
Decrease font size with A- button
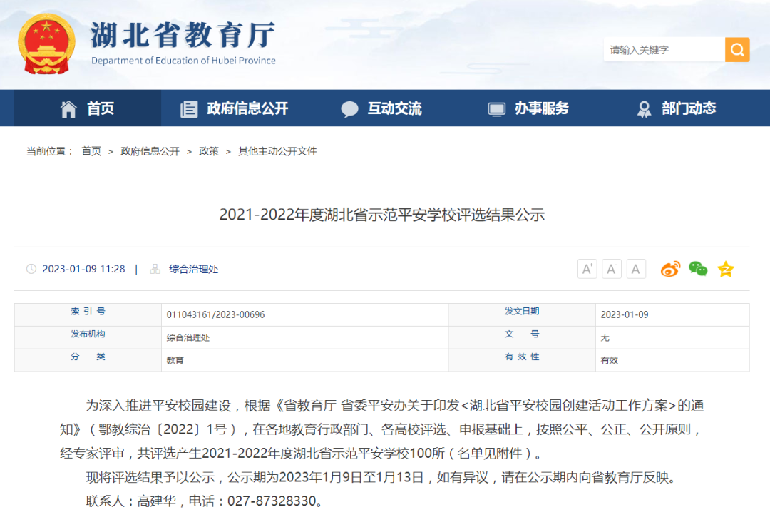point(612,269)
